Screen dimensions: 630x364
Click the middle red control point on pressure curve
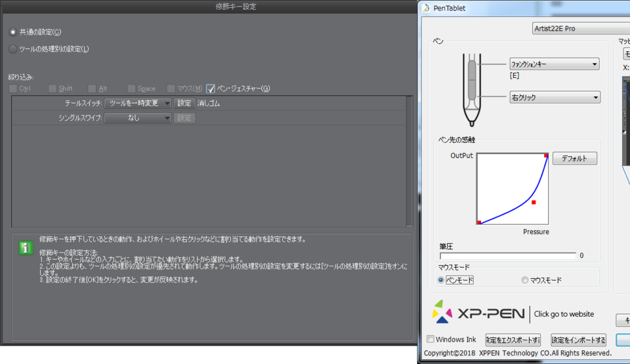(534, 203)
